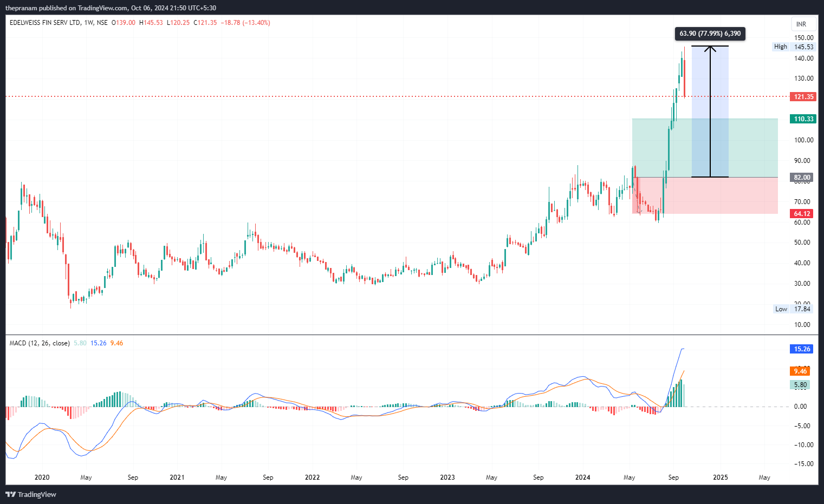
Task: Click the signal value label 9.46 on axis
Action: [x=800, y=371]
